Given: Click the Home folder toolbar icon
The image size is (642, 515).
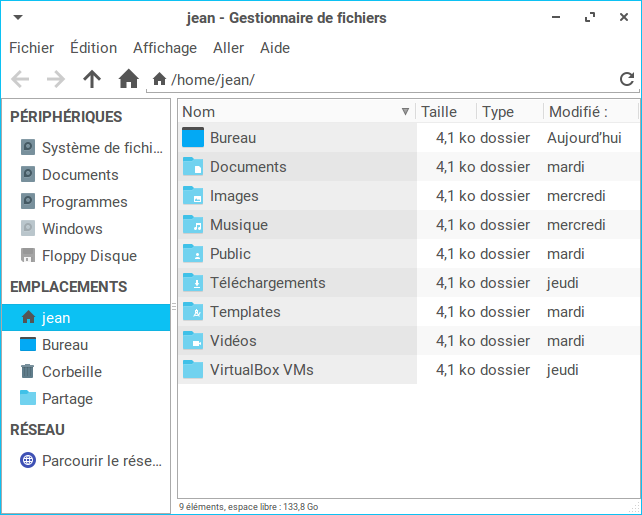Looking at the screenshot, I should tap(128, 79).
